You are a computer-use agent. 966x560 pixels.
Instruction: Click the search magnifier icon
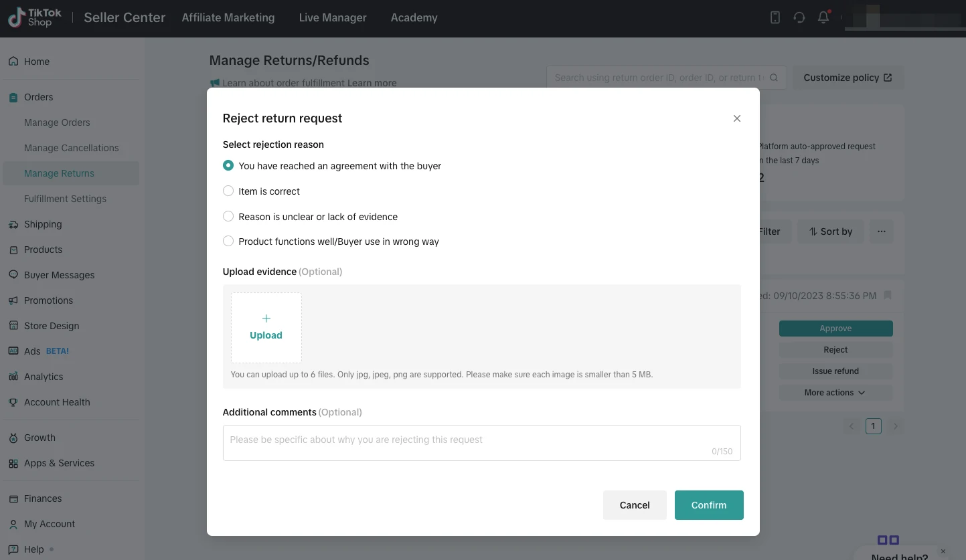point(774,78)
